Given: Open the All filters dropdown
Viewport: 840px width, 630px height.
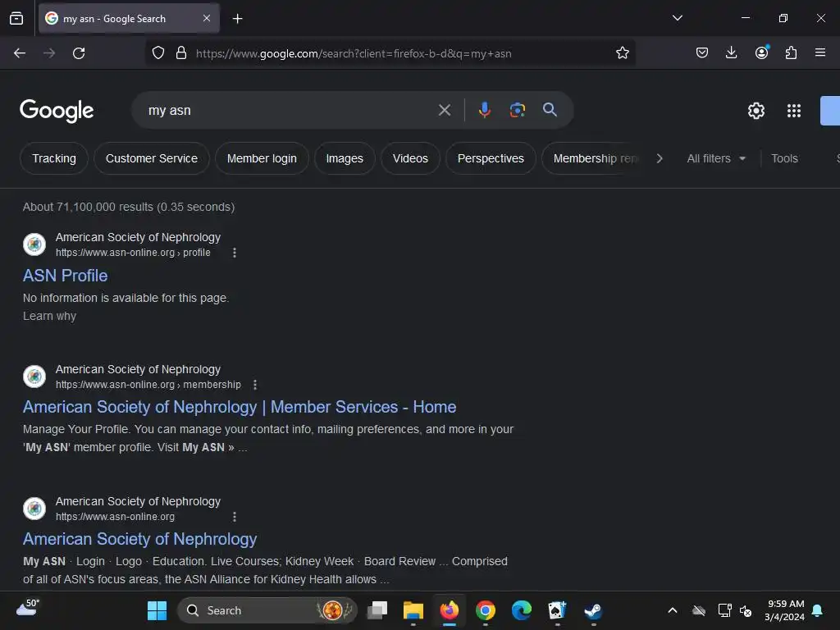Looking at the screenshot, I should (x=716, y=158).
